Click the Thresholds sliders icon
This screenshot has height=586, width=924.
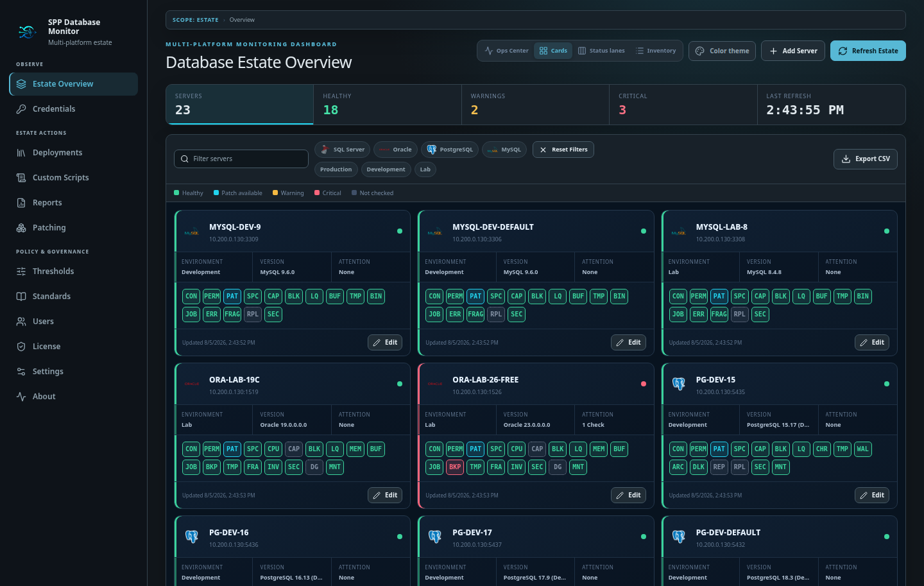pos(21,271)
